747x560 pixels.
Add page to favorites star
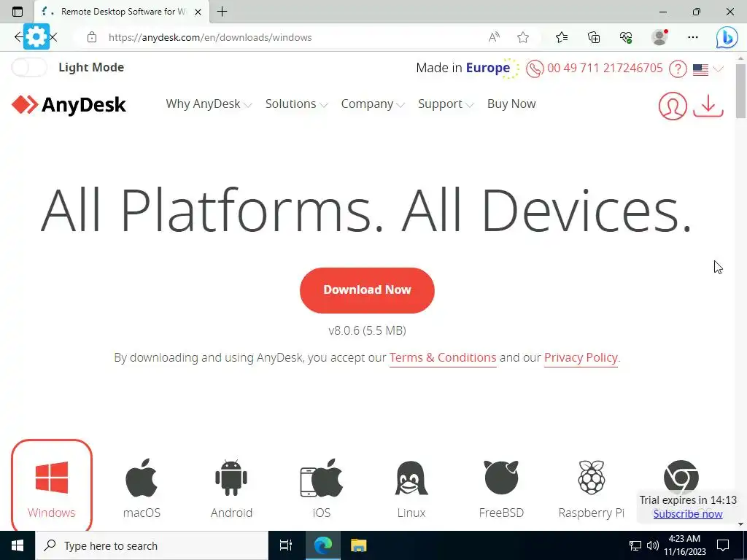[523, 37]
